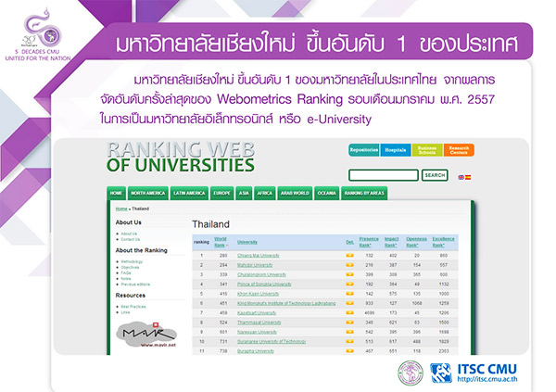Open the ARAB WORLD tab
Viewport: 556px width, 392px height.
pyautogui.click(x=295, y=193)
